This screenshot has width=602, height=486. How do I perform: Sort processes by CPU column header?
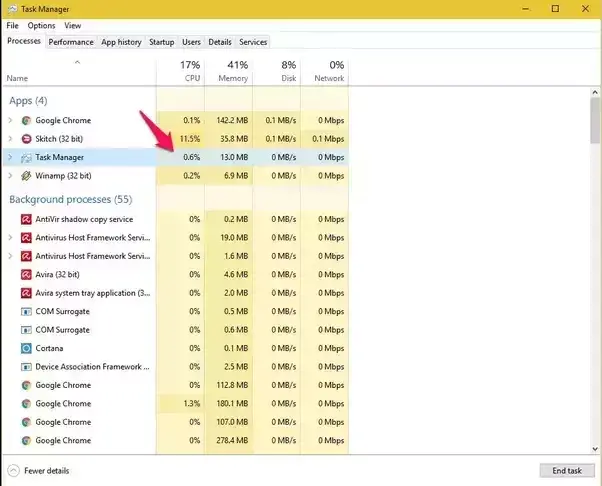pyautogui.click(x=180, y=71)
